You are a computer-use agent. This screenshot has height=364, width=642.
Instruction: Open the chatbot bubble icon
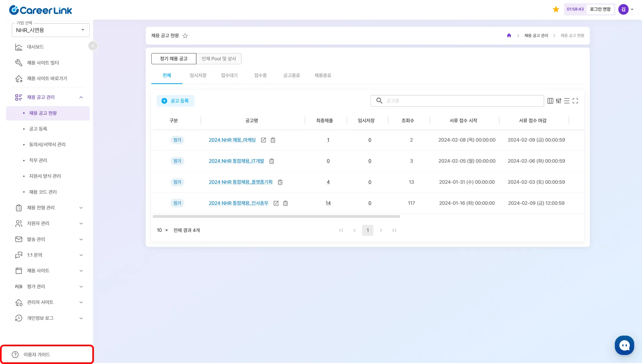tap(624, 345)
